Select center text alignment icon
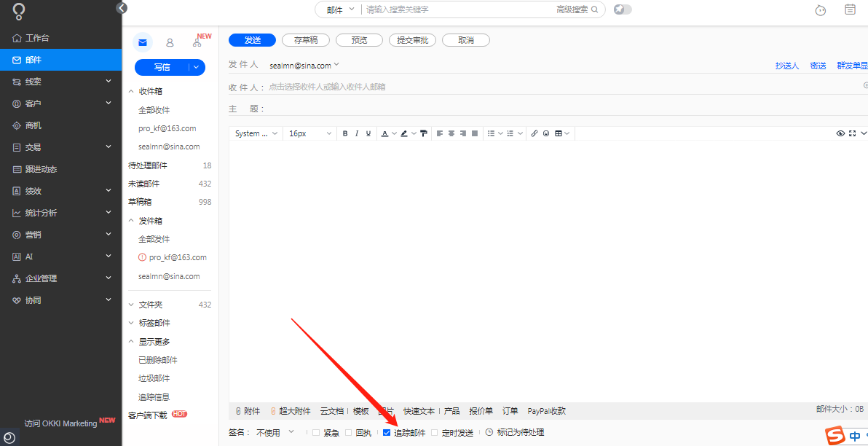This screenshot has height=446, width=868. click(x=451, y=133)
